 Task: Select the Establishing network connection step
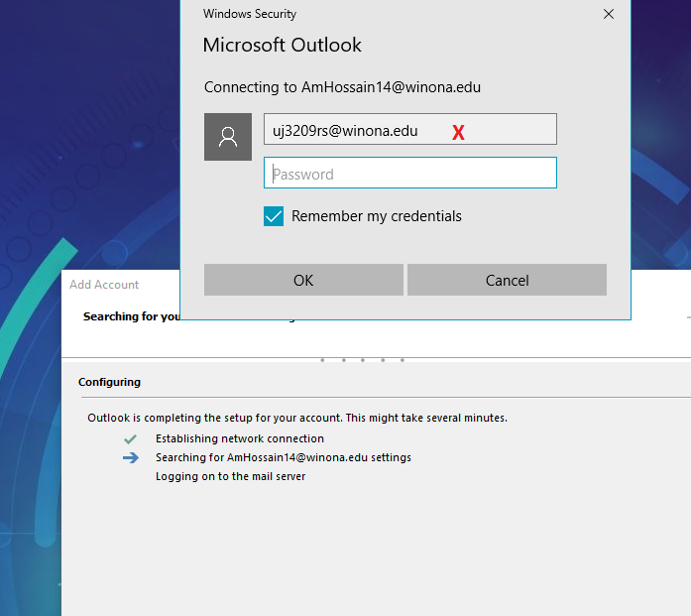click(239, 438)
